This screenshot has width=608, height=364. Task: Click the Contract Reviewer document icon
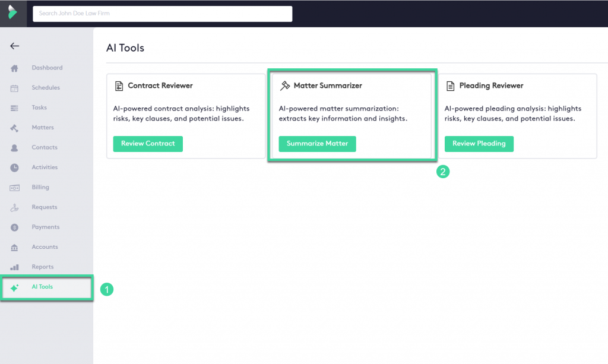[119, 86]
